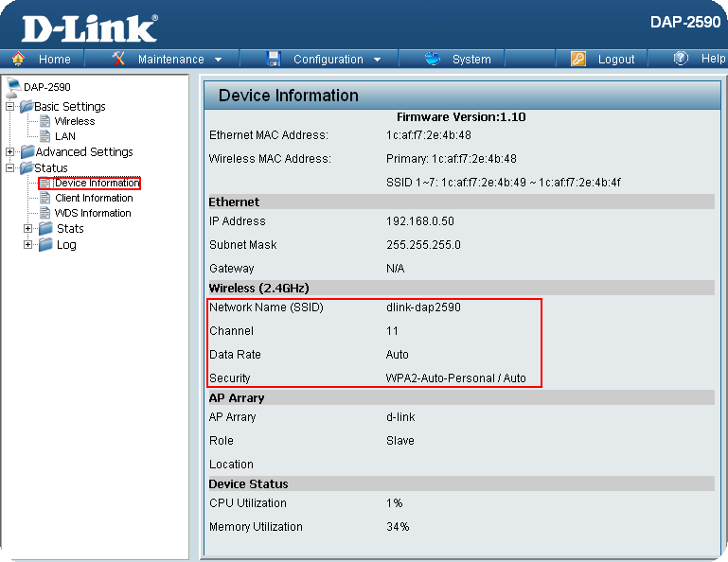
Task: Collapse the Status tree node
Action: (9, 167)
